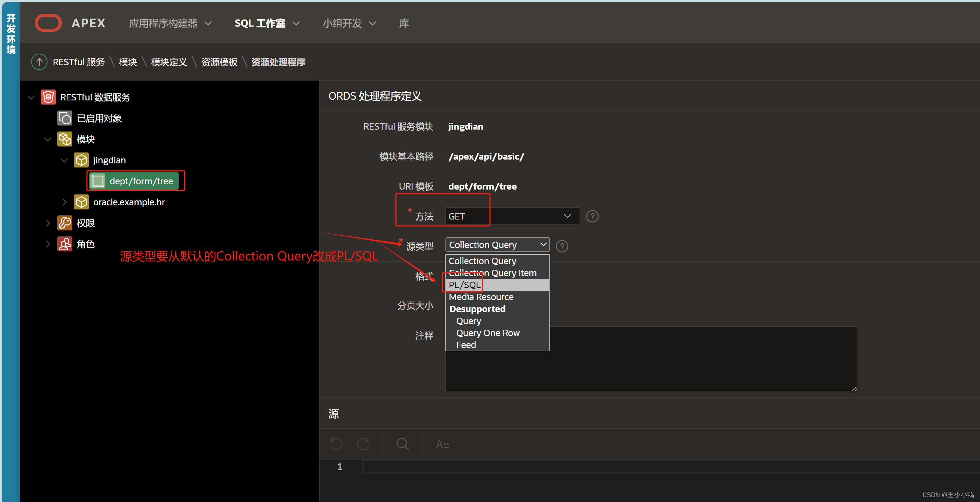Click the 开发环境 side banner
This screenshot has height=502, width=980.
click(x=11, y=34)
